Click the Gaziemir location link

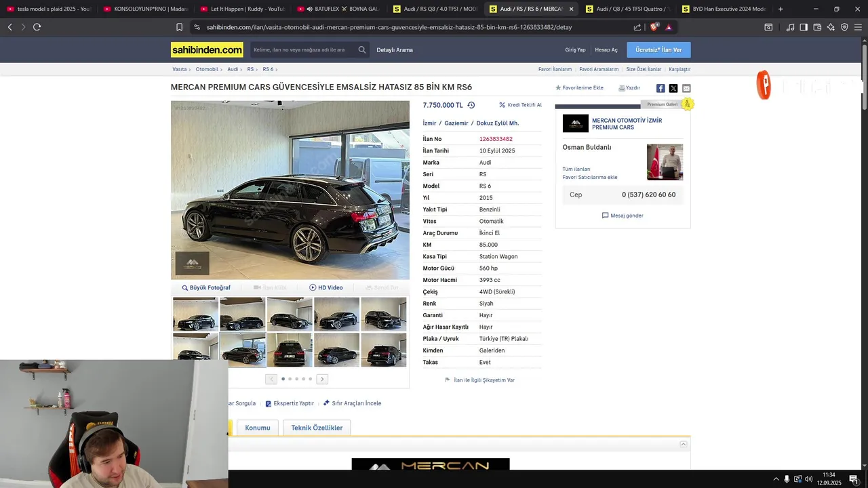456,123
